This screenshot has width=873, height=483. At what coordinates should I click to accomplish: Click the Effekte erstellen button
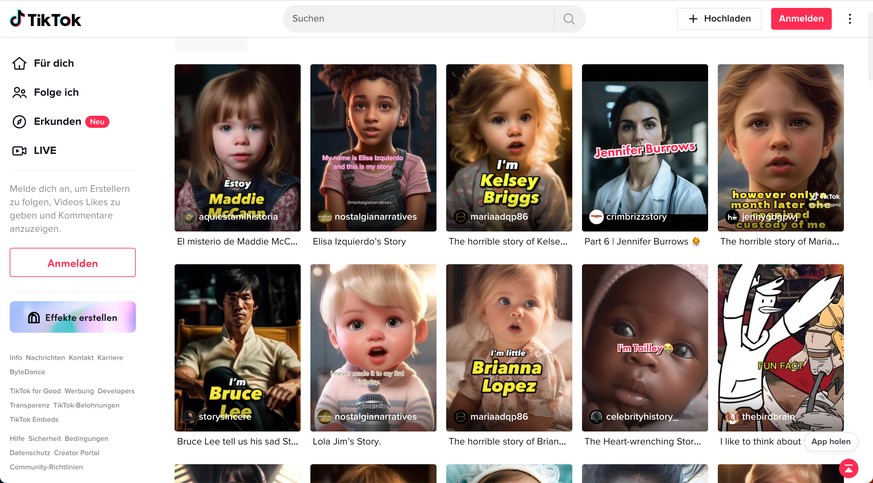click(72, 317)
